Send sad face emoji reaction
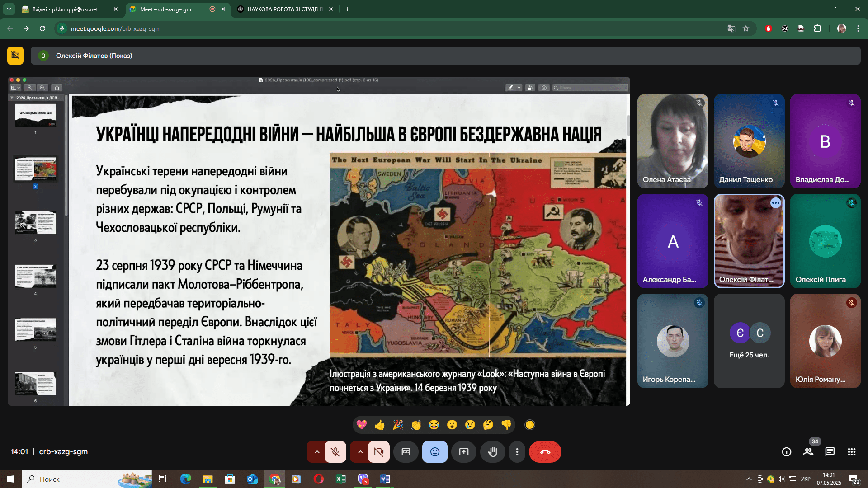Screen dimensions: 868x488 click(x=470, y=425)
